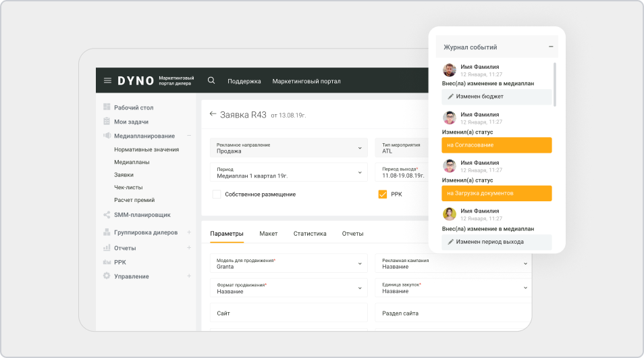This screenshot has height=358, width=644.
Task: Open Поддержка in the top bar
Action: click(x=244, y=81)
